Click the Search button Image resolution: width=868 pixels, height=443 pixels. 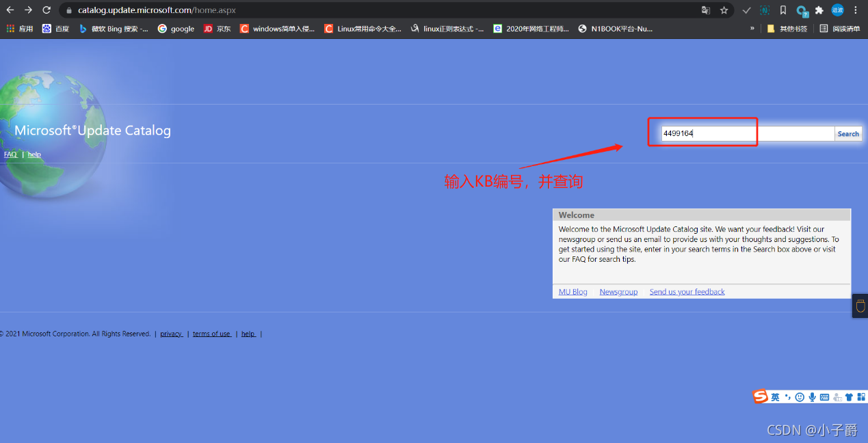(x=848, y=134)
